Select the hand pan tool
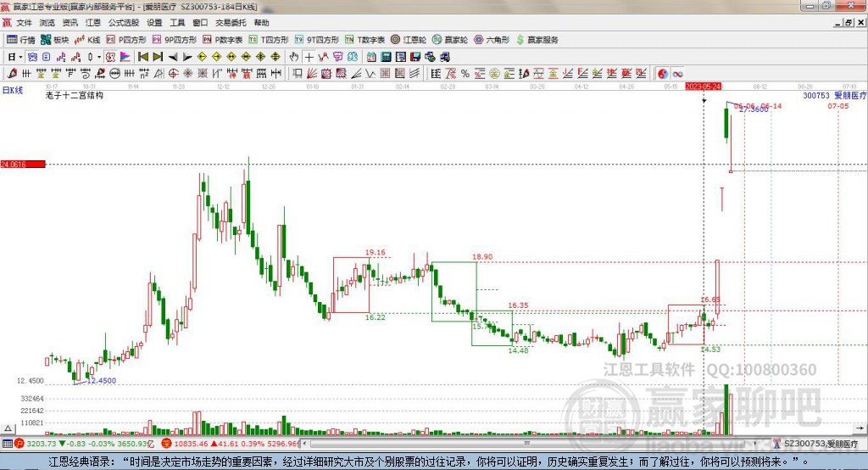This screenshot has width=868, height=470. 294,57
